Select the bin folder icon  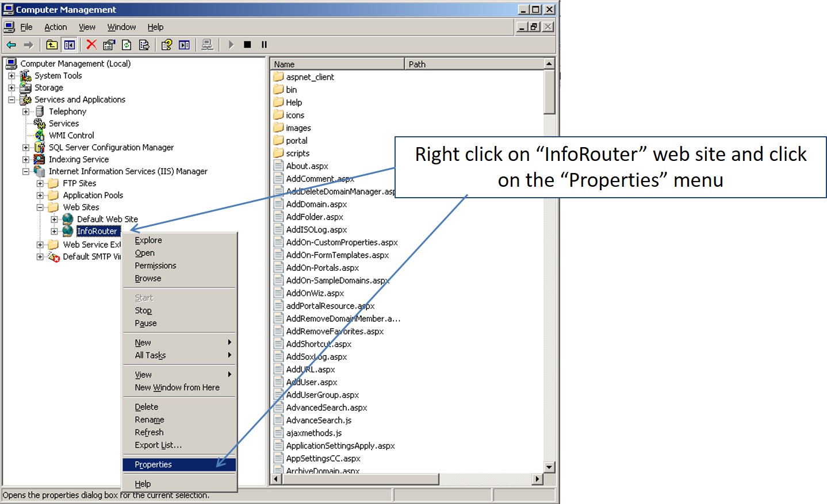[278, 89]
